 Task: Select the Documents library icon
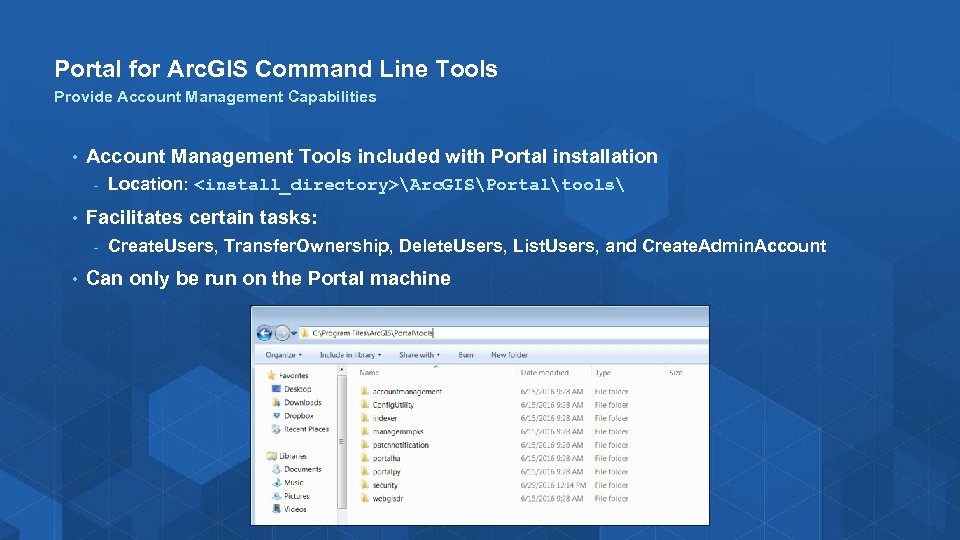(x=276, y=469)
